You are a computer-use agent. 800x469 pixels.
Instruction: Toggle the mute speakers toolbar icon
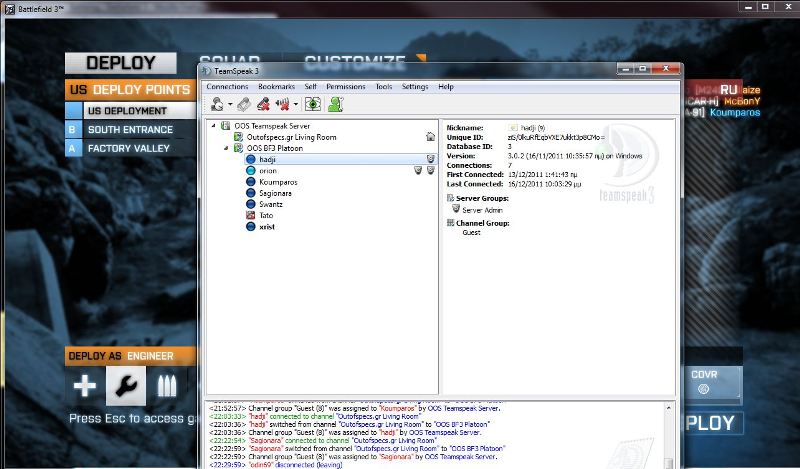282,104
